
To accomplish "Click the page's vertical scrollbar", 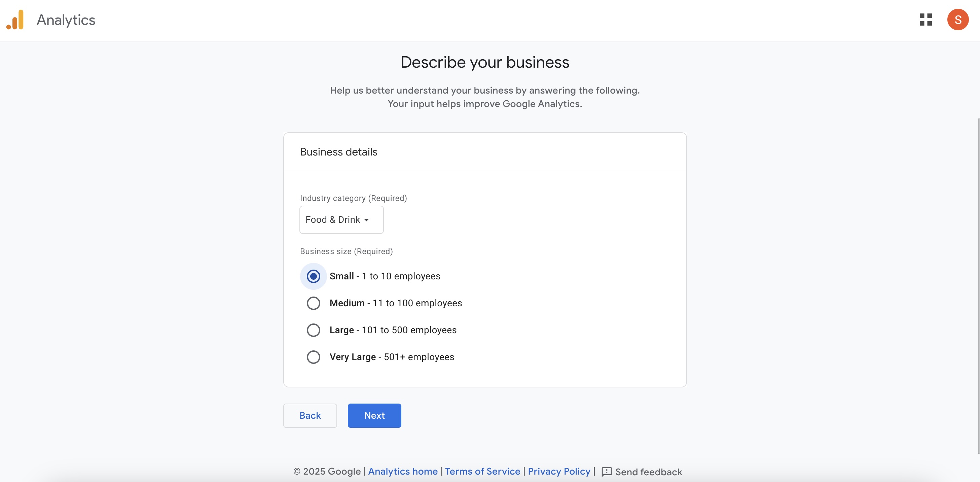I will coord(978,285).
